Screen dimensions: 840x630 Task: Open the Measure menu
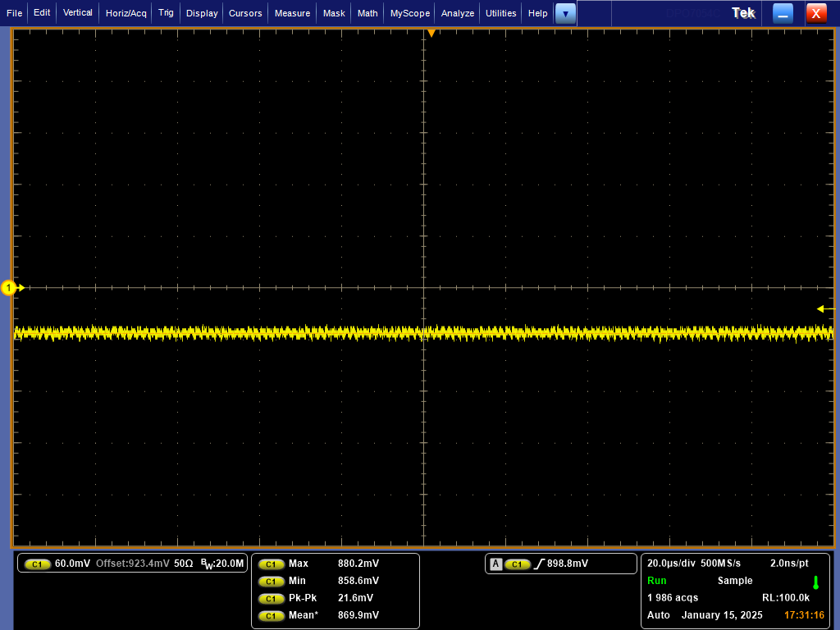point(293,13)
